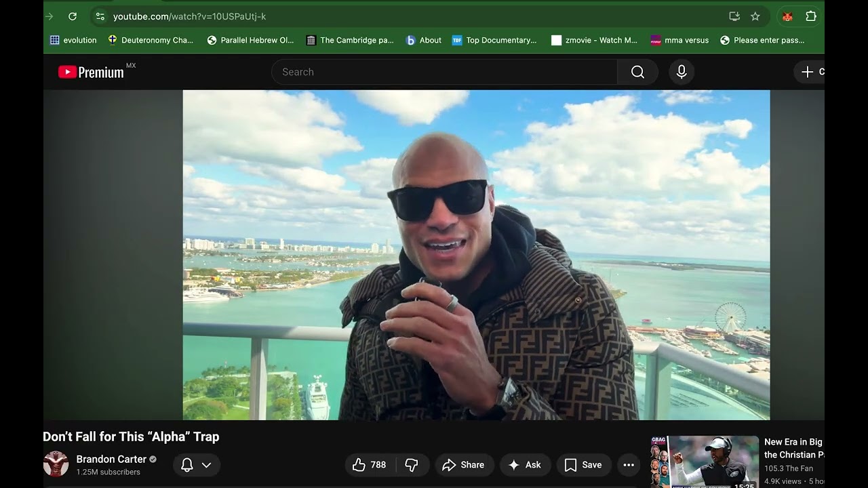Click the Create plus button
The width and height of the screenshot is (868, 488).
(810, 72)
